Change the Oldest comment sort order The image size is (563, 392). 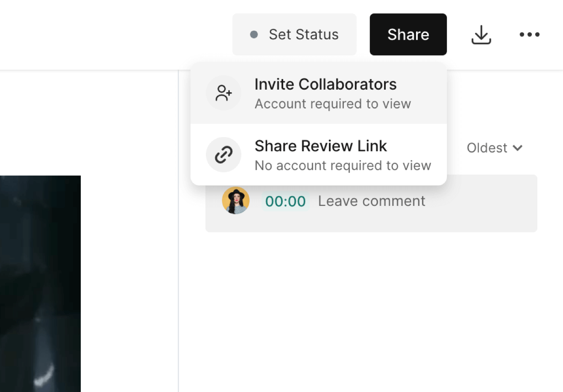pos(487,148)
